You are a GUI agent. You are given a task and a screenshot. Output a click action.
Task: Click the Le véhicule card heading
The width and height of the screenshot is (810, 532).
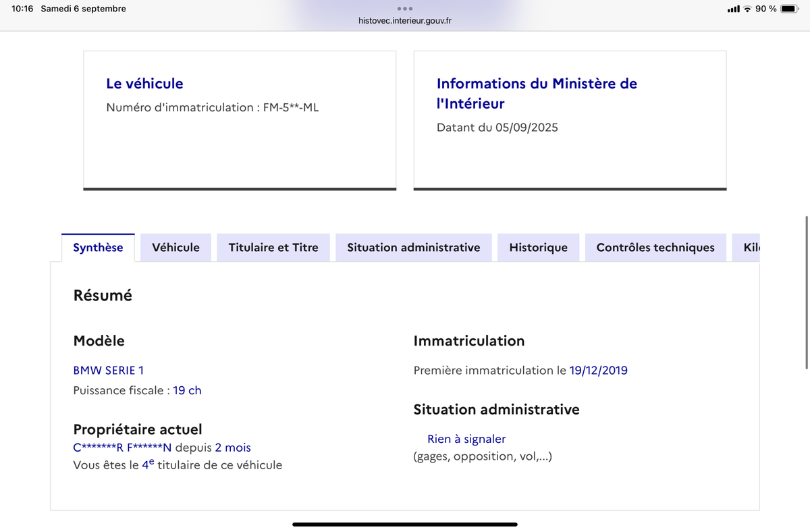144,84
